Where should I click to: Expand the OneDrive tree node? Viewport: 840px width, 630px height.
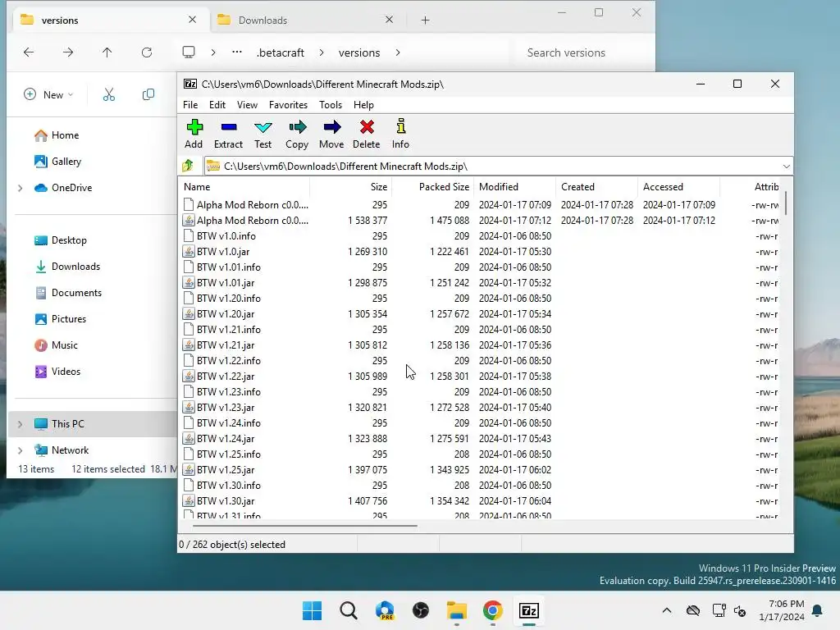21,188
